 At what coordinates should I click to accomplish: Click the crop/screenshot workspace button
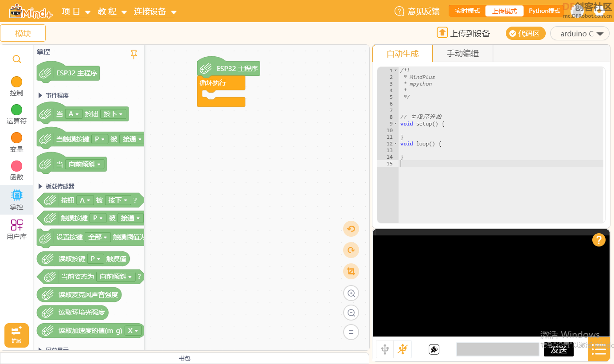pos(351,271)
